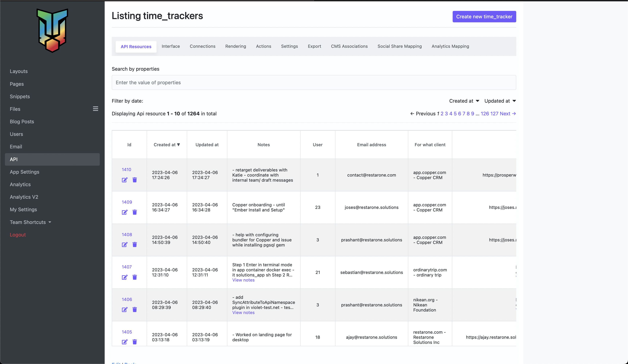
Task: Delete record 1406 via trash icon
Action: point(135,310)
